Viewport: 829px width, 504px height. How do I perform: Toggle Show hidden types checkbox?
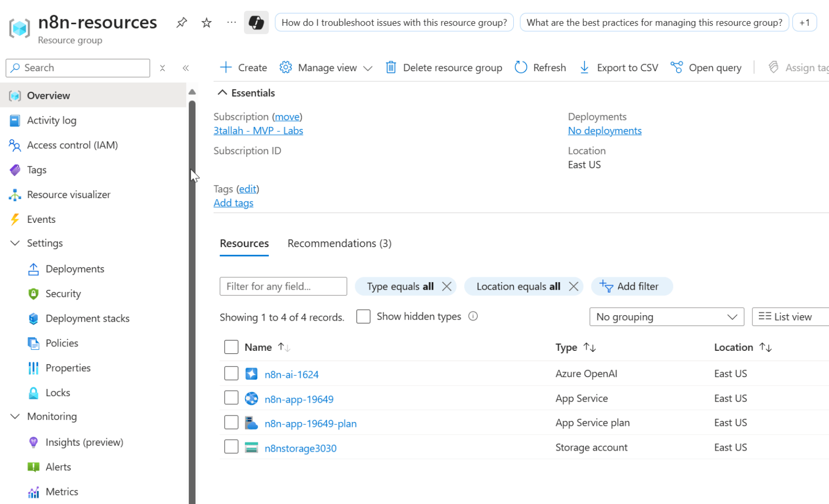[x=363, y=316]
